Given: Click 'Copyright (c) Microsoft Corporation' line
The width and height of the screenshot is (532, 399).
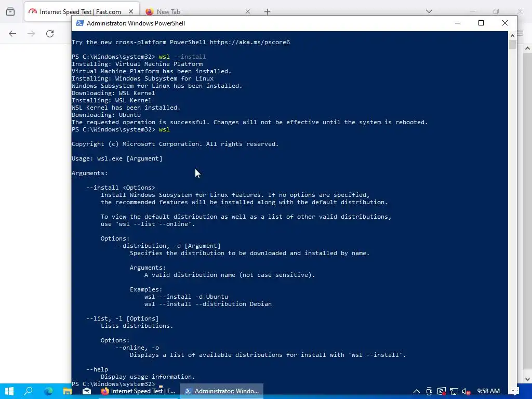Looking at the screenshot, I should 175,144.
